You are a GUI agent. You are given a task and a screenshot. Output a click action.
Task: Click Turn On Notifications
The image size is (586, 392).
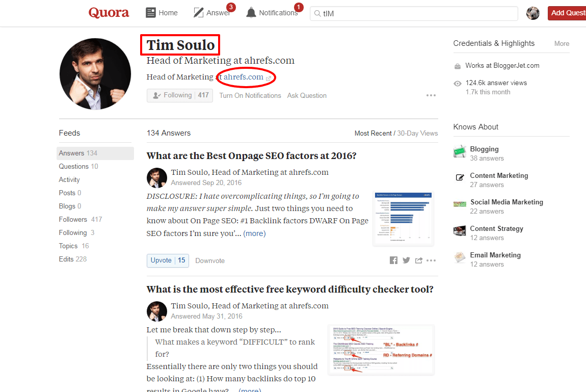(x=250, y=96)
